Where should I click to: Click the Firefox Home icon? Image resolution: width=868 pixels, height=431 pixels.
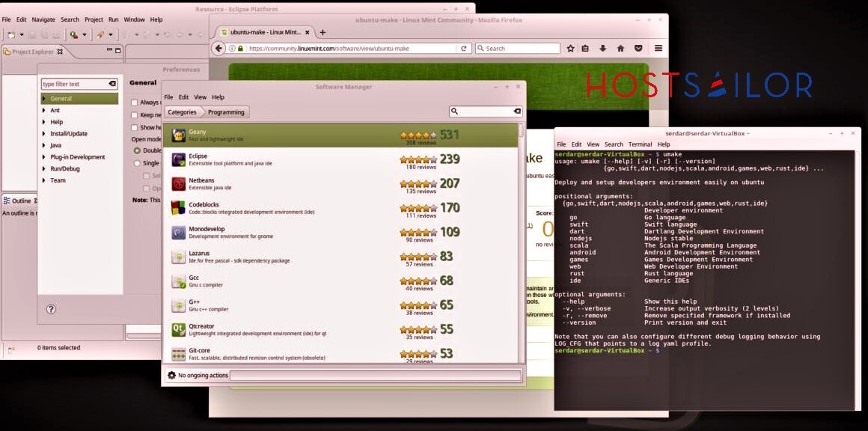pyautogui.click(x=620, y=49)
